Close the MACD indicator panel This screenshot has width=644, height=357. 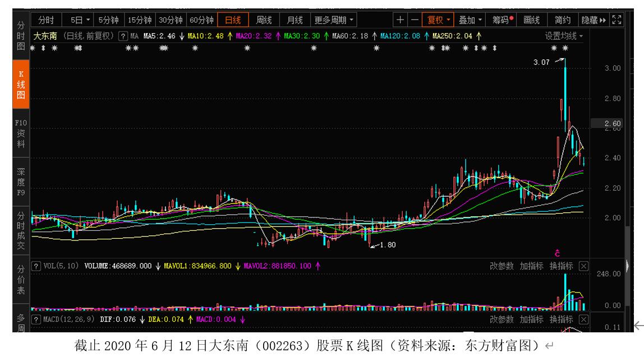pos(583,319)
